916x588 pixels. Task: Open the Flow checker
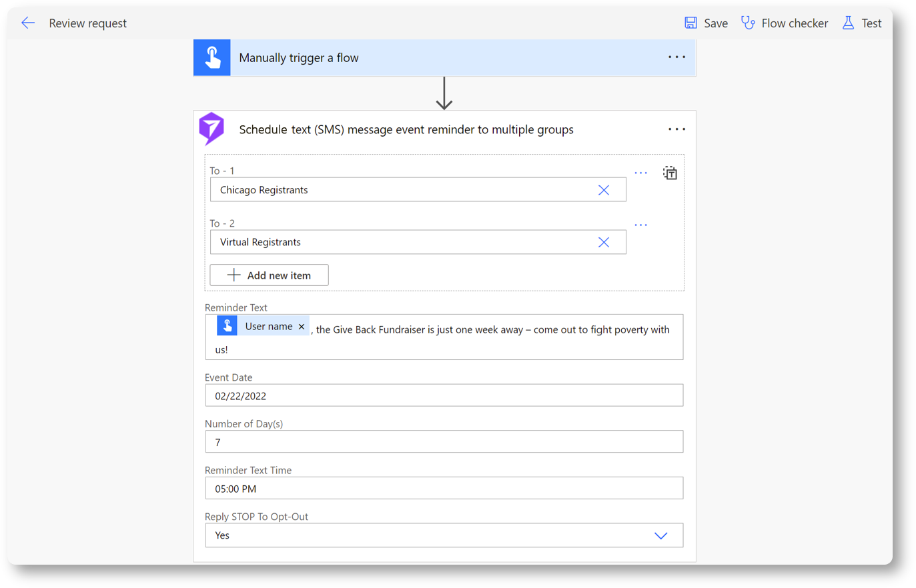pyautogui.click(x=785, y=23)
